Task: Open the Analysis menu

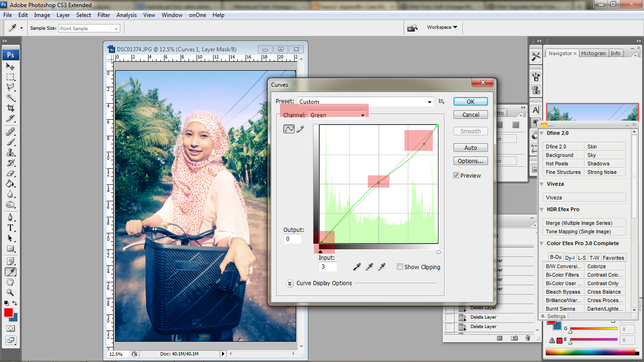Action: tap(127, 15)
